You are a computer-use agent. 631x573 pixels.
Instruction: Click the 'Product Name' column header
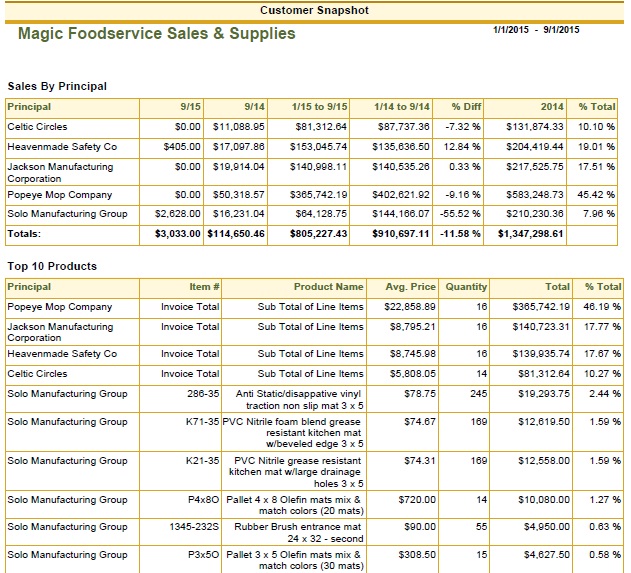(328, 286)
